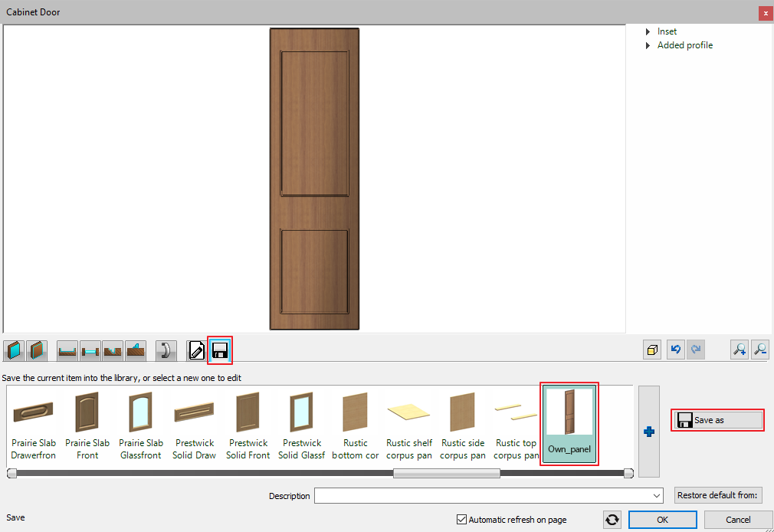Click the Save as button
The width and height of the screenshot is (774, 532).
[x=718, y=420]
